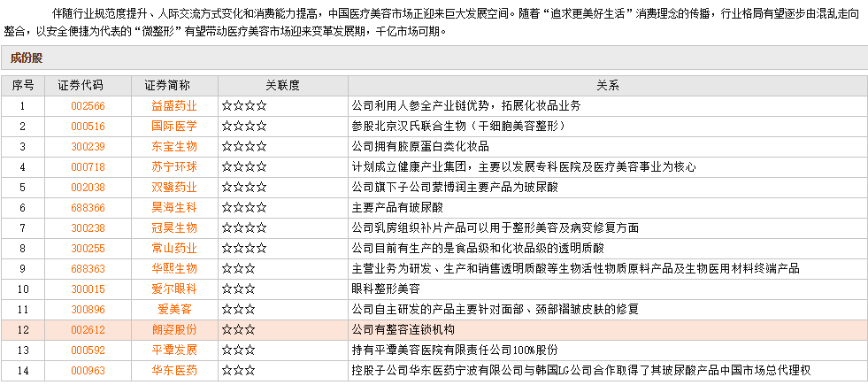Open stock code 300015 link
The width and height of the screenshot is (868, 385).
88,289
